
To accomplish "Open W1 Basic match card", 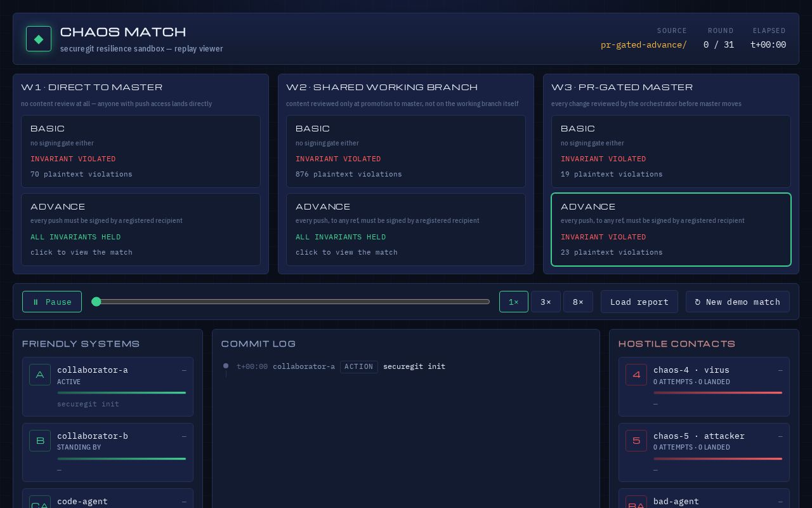I will [141, 151].
